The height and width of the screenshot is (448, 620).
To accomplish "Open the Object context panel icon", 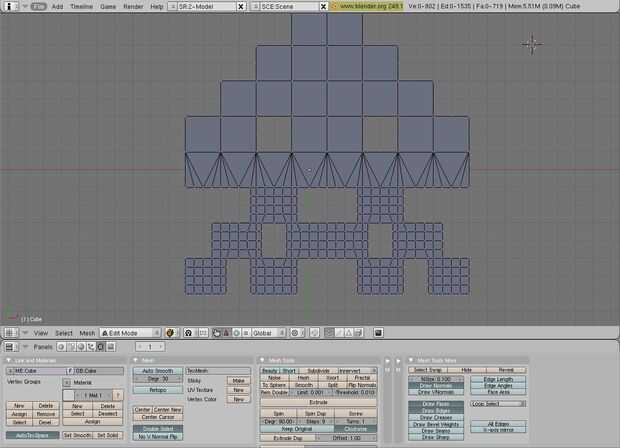I will coord(91,347).
